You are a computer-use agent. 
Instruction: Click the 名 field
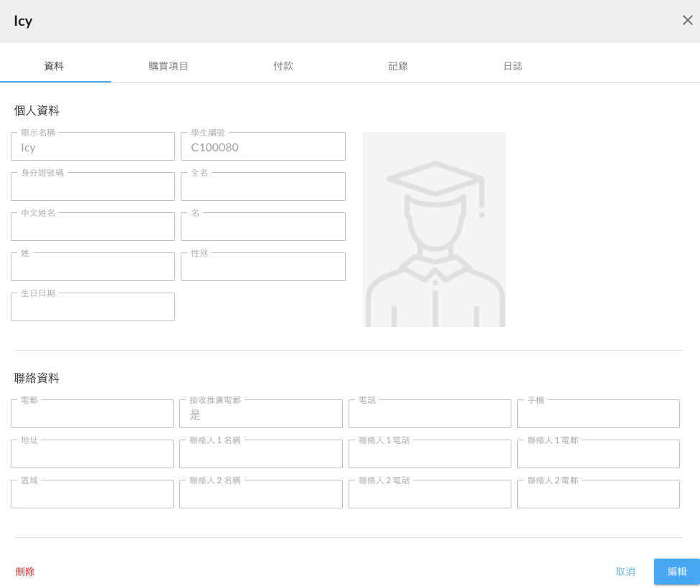pyautogui.click(x=263, y=227)
